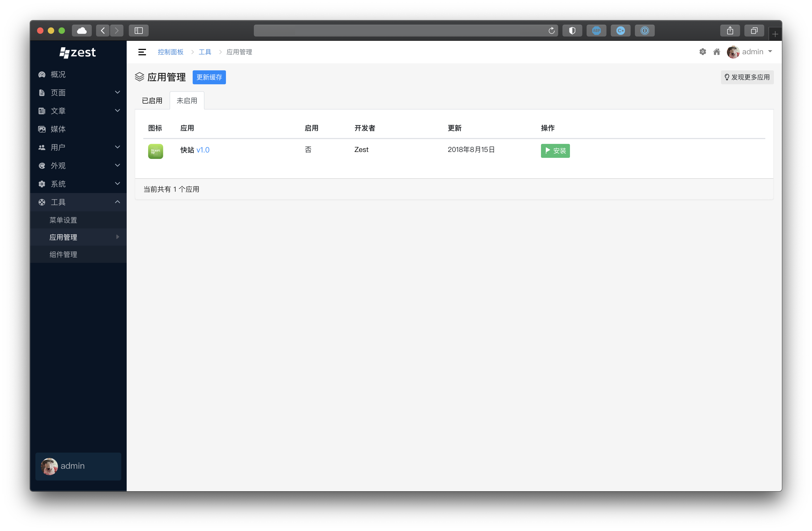Install the 快站 app with 安装
This screenshot has width=812, height=531.
coord(555,151)
